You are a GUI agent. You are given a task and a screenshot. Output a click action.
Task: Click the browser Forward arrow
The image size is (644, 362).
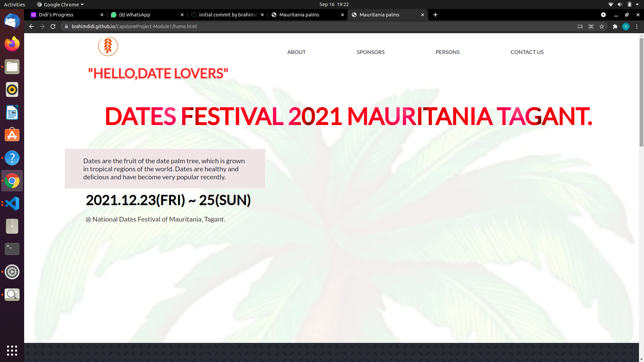(42, 26)
